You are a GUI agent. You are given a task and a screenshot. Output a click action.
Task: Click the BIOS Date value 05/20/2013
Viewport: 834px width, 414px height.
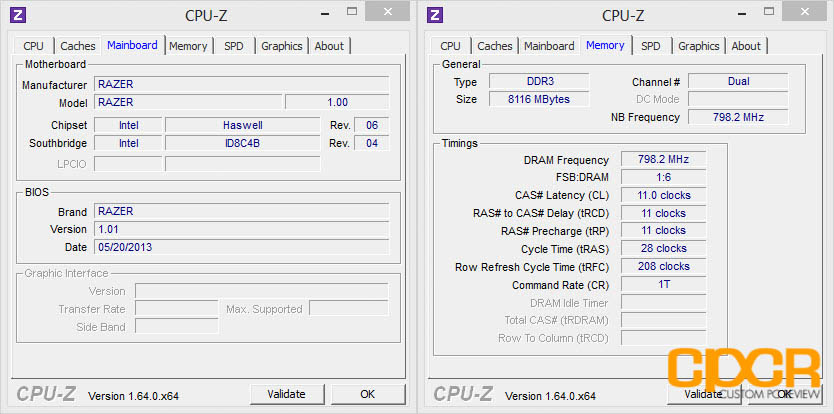coord(241,247)
